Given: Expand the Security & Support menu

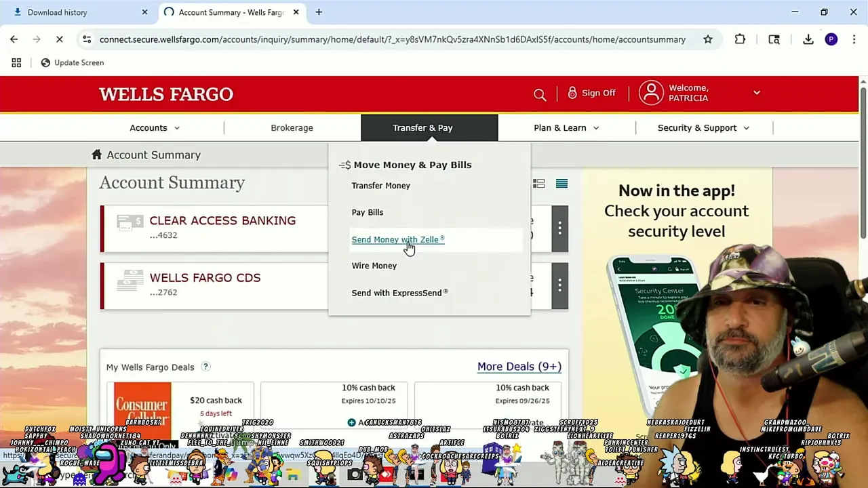Looking at the screenshot, I should click(703, 127).
